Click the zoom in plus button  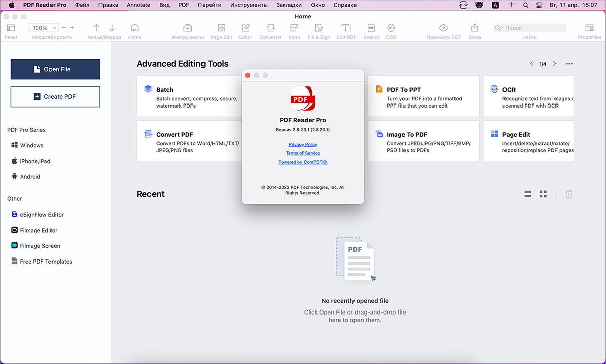tap(72, 28)
